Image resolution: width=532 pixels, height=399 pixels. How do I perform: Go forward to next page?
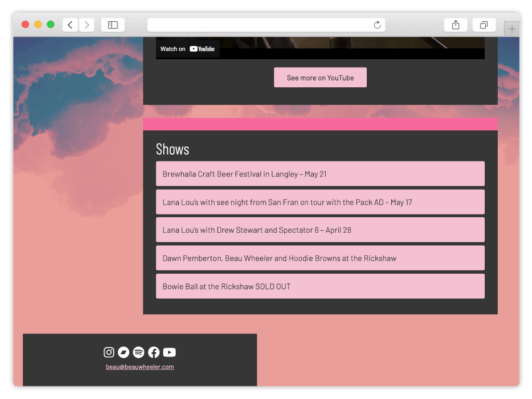tap(86, 25)
